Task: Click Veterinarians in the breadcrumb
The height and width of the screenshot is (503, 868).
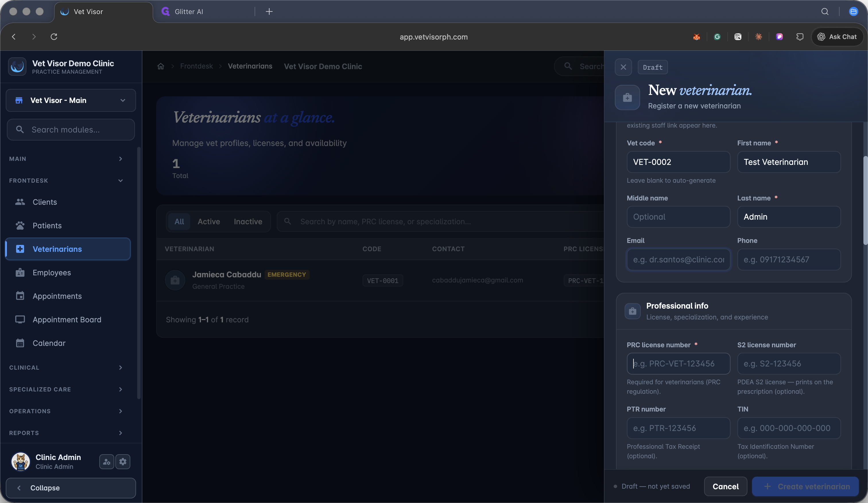Action: [x=250, y=67]
